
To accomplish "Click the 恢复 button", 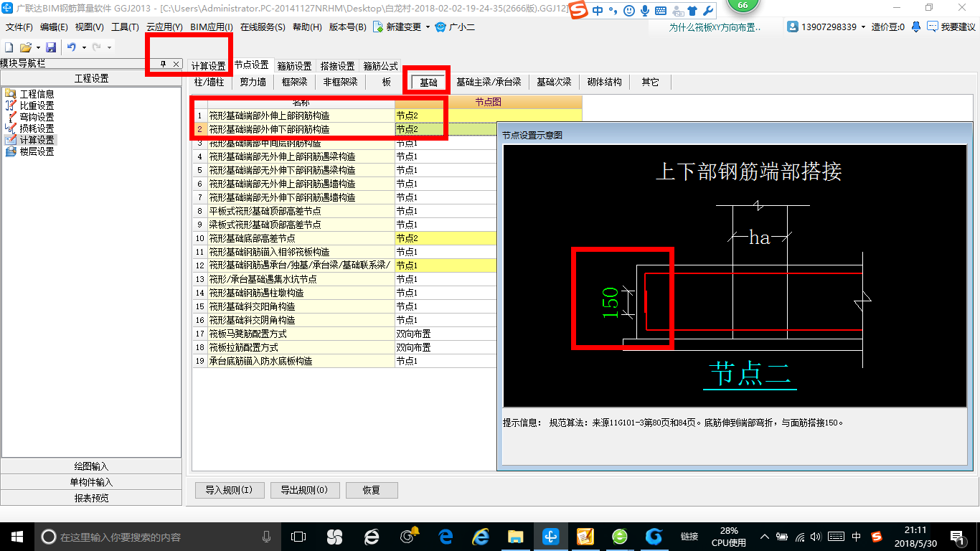I will [x=372, y=491].
